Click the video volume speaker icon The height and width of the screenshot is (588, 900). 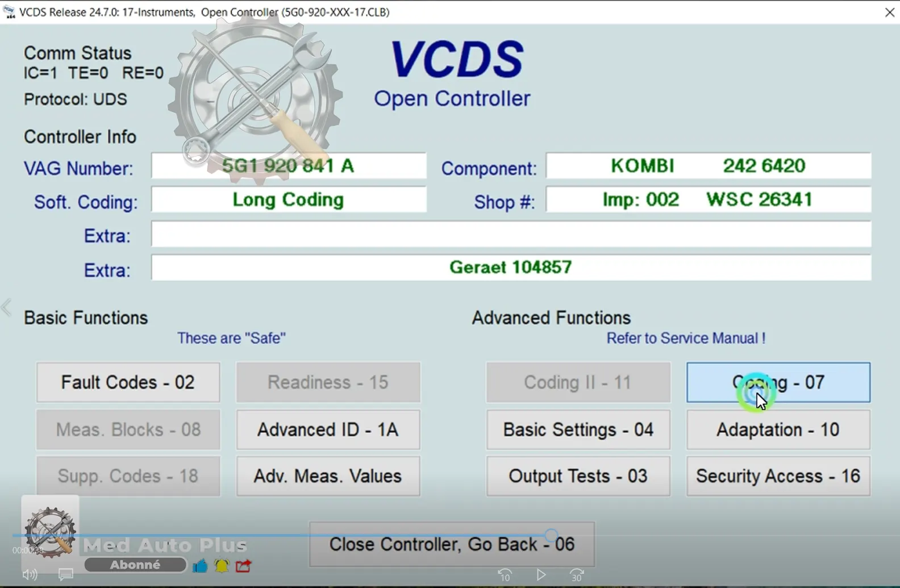[30, 575]
